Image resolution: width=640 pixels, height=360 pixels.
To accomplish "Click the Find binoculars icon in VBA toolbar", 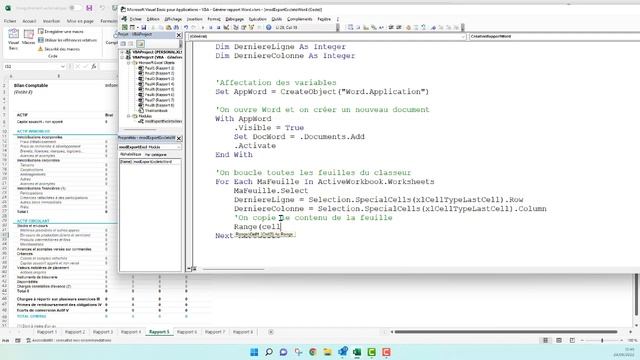I will (176, 27).
